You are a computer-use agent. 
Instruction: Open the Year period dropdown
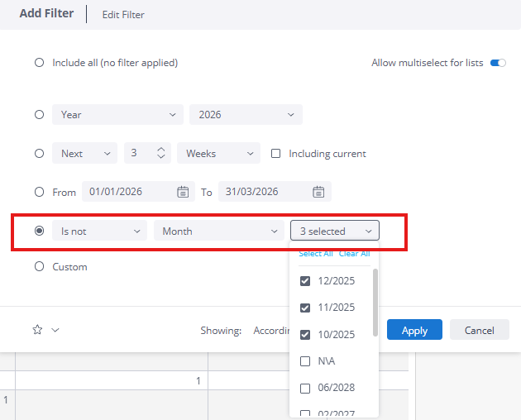[117, 115]
